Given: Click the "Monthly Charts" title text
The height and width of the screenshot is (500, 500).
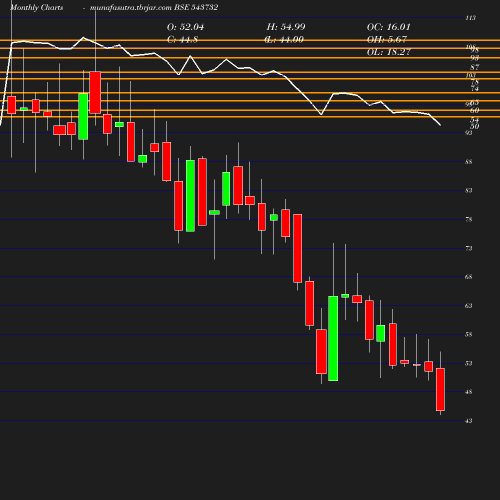Looking at the screenshot, I should (37, 7).
